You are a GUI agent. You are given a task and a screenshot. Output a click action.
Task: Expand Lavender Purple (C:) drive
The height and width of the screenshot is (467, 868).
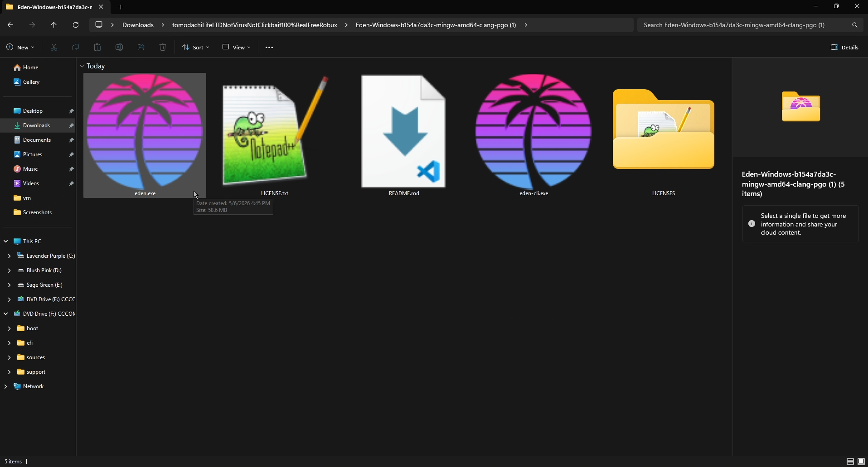pos(9,256)
